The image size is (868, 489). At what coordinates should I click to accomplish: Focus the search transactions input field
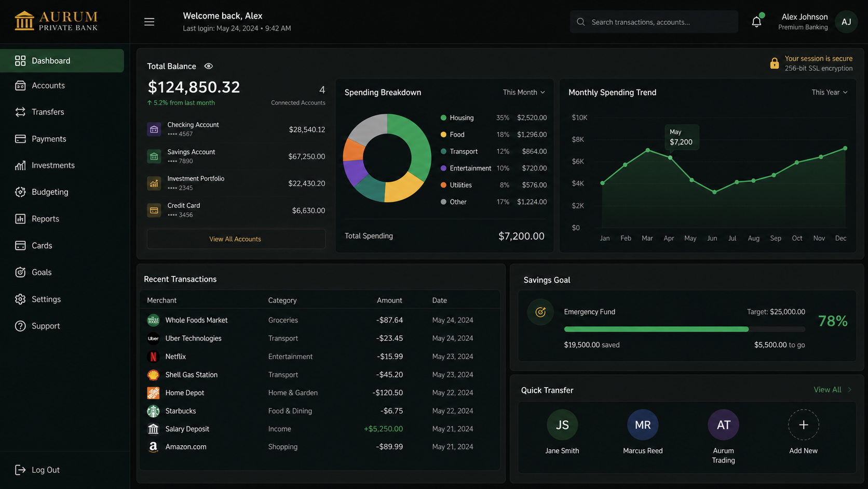point(654,22)
